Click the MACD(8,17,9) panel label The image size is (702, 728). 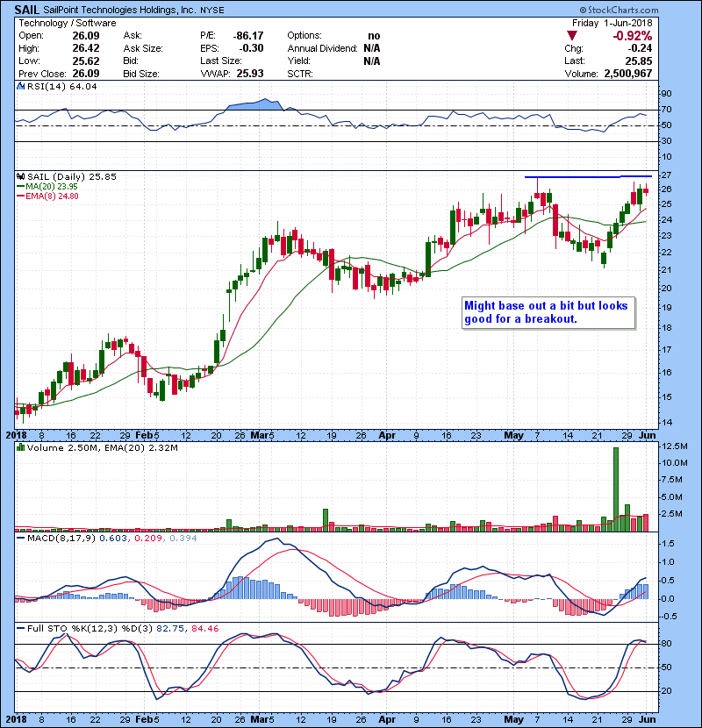[61, 538]
